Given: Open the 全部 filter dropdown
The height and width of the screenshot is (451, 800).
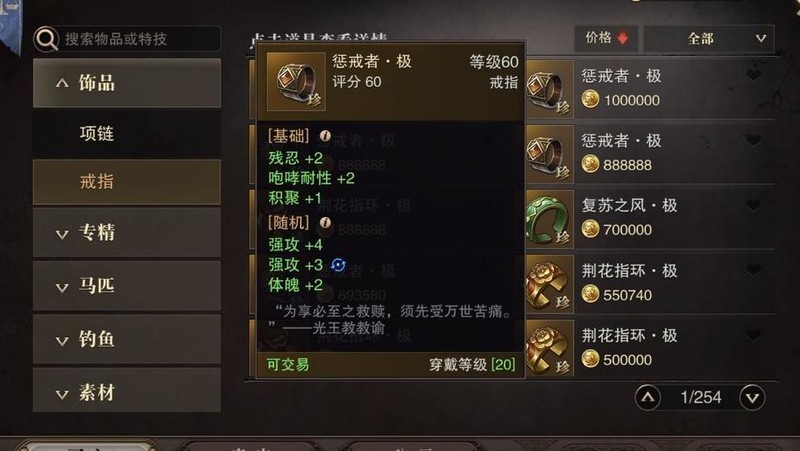Looking at the screenshot, I should 709,39.
